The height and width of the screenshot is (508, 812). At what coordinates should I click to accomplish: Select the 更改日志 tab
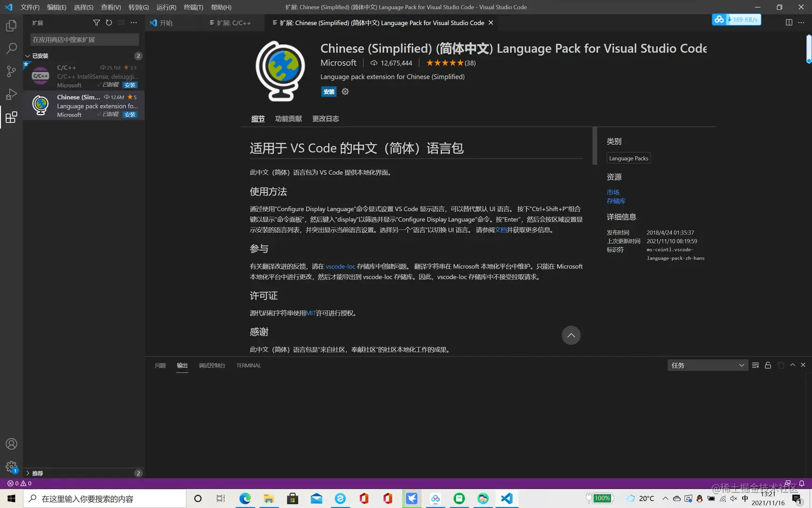pos(325,119)
